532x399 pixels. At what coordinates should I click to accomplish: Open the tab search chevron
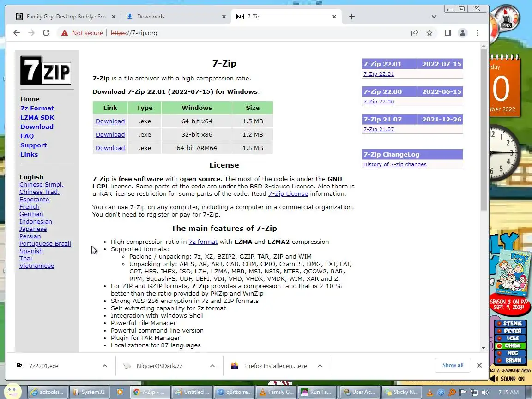pyautogui.click(x=434, y=17)
